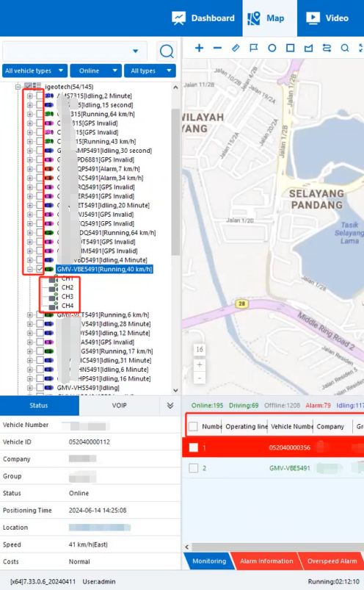The height and width of the screenshot is (590, 364).
Task: Select the flag marker tool
Action: coord(254,48)
